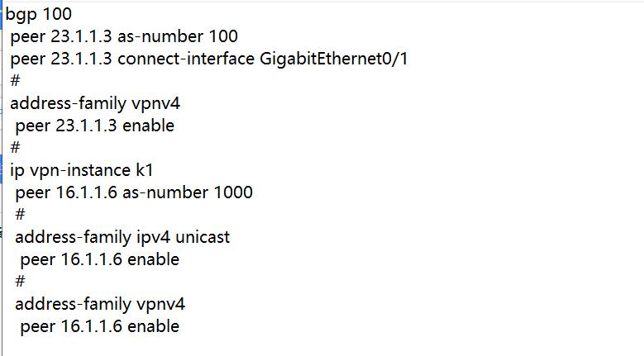Viewport: 644px width, 356px height.
Task: Click the 'bgp 100' line
Action: [38, 14]
